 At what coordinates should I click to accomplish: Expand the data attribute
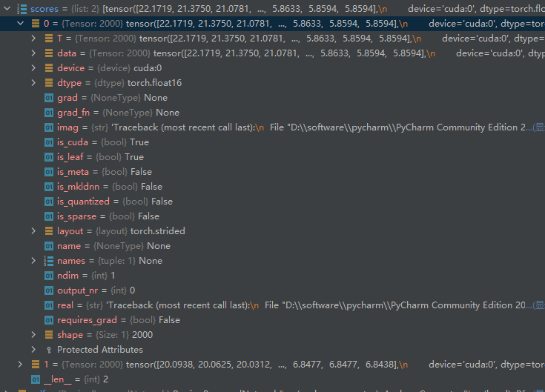pyautogui.click(x=33, y=53)
